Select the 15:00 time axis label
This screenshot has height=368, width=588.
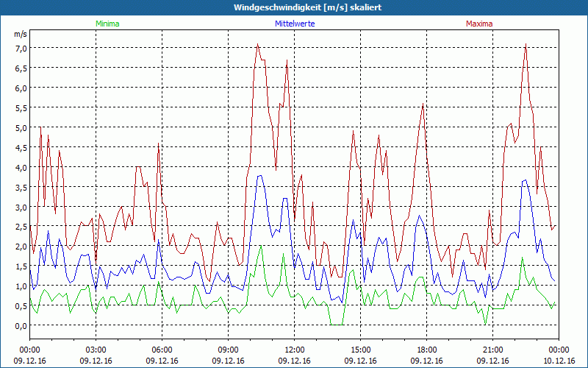point(361,350)
